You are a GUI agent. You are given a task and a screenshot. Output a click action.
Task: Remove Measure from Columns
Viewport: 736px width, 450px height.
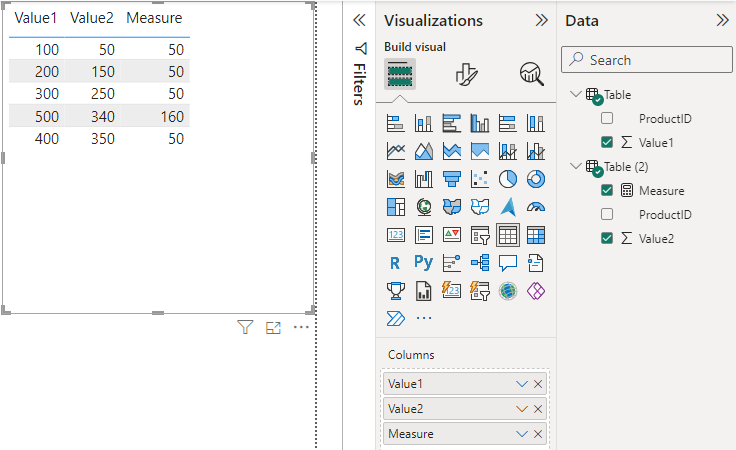(538, 434)
